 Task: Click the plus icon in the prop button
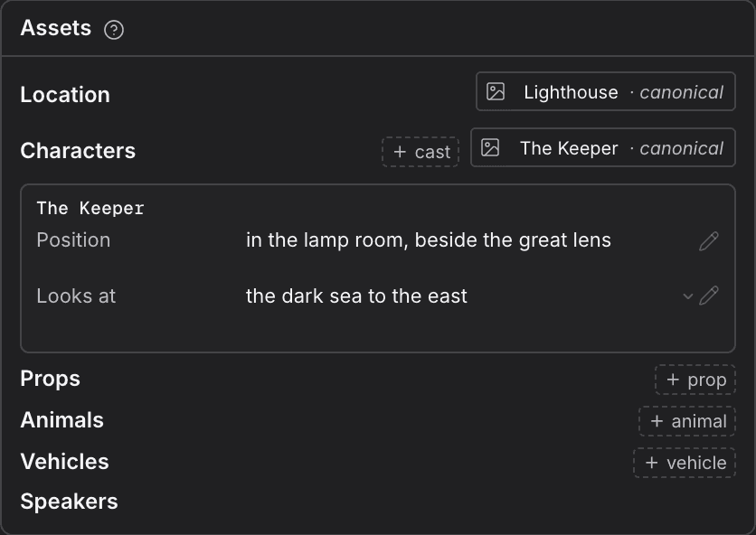(673, 380)
